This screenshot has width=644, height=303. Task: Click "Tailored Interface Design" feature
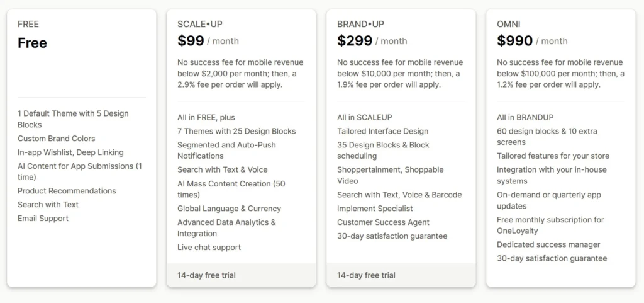coord(382,131)
